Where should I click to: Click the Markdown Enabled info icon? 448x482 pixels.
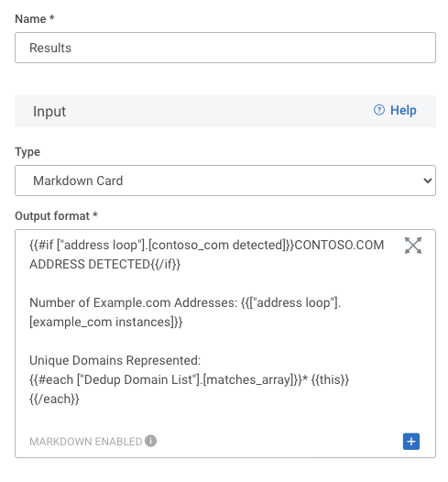(x=150, y=441)
